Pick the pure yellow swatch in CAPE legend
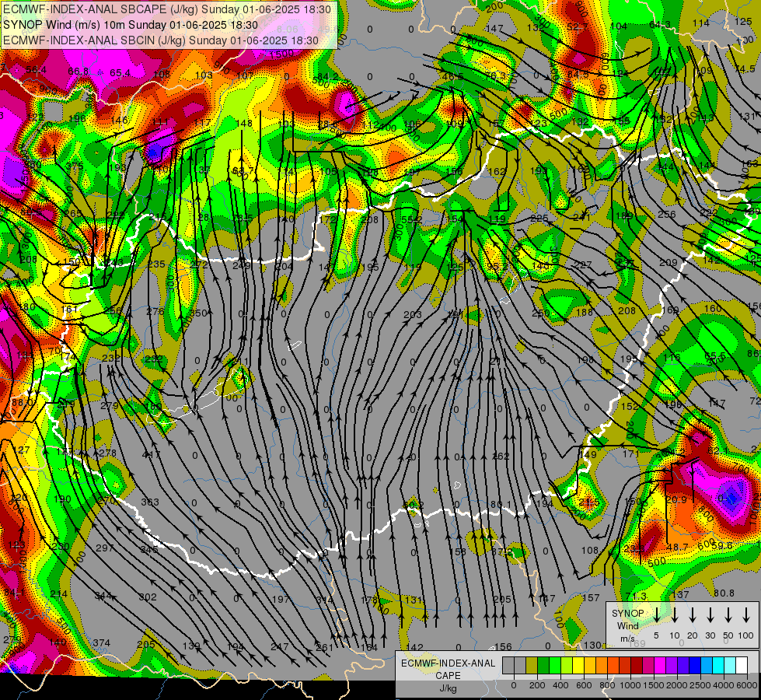The height and width of the screenshot is (700, 761). coord(578,665)
